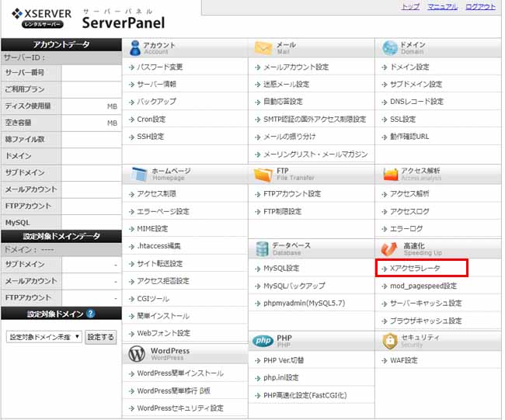
Task: Open the マニュアル link in header
Action: (x=442, y=6)
